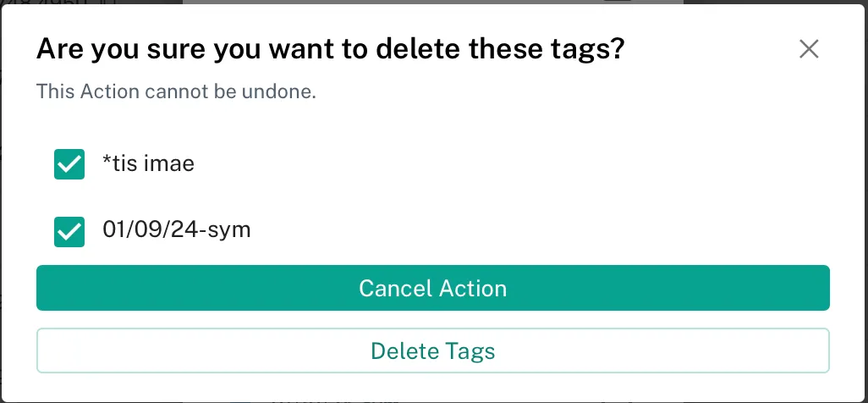Uncheck the "01/09/24-sym" tag checkbox
This screenshot has width=868, height=403.
click(x=69, y=231)
